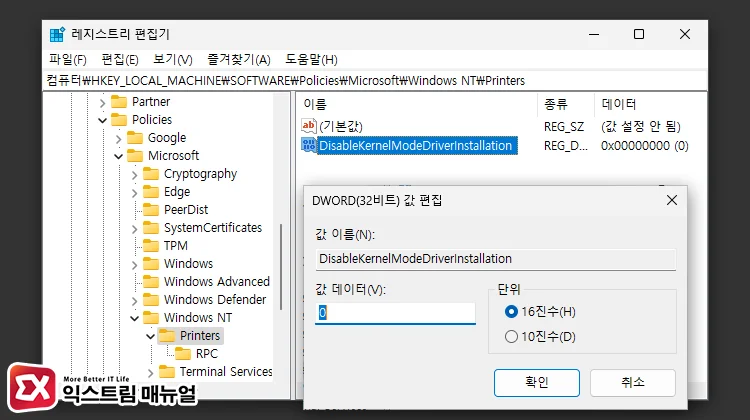Open the 도움말(H) menu

[311, 60]
